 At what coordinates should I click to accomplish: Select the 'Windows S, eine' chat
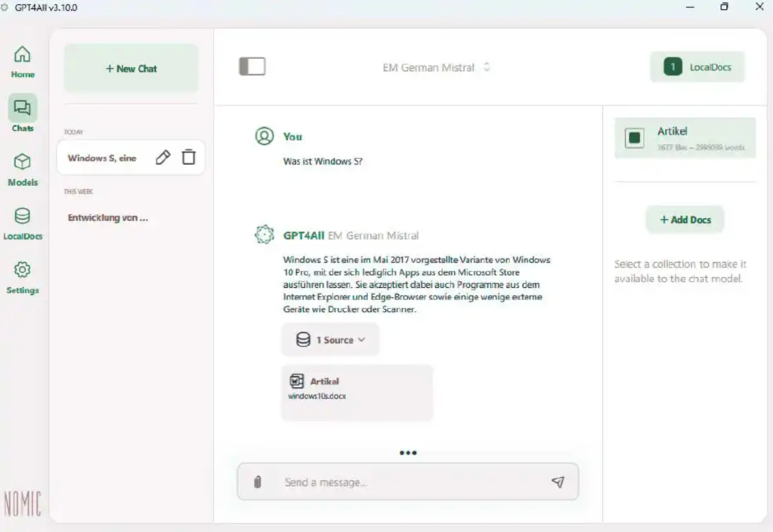102,158
